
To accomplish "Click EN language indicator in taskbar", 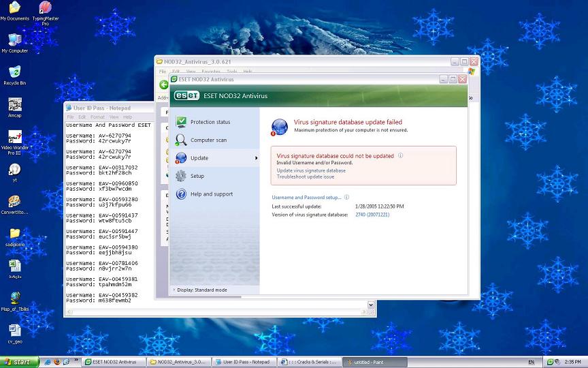I will click(x=531, y=362).
